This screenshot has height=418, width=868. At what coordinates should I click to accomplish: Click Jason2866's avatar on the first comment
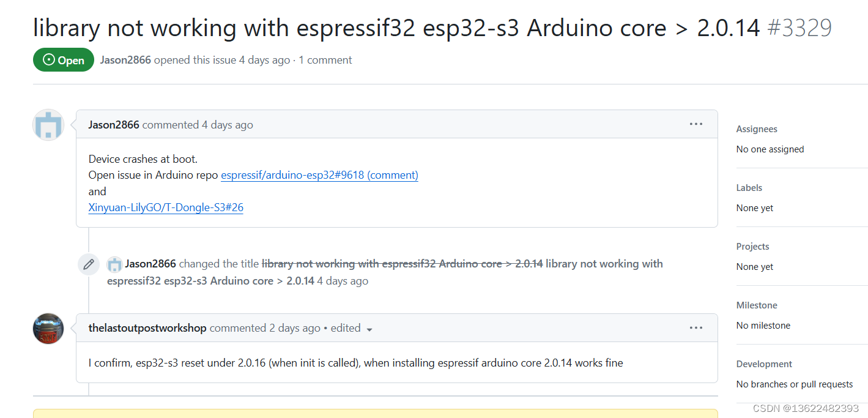click(x=48, y=124)
